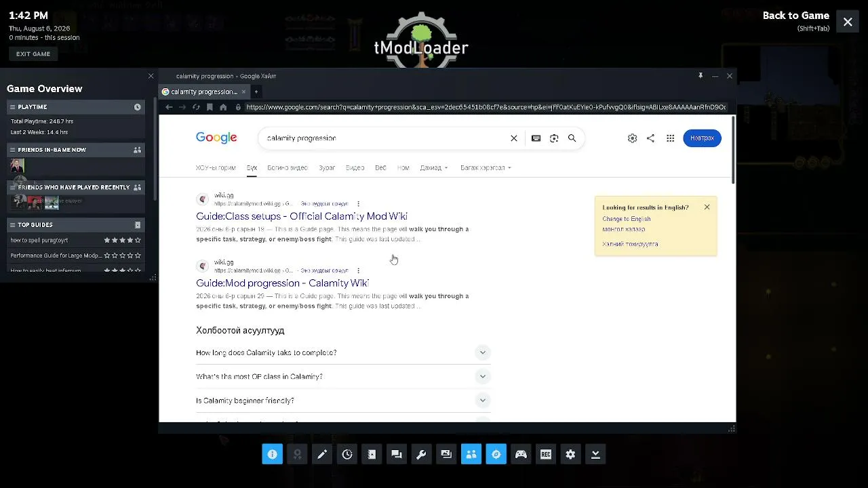Click the Google logo
868x488 pixels.
pos(216,138)
